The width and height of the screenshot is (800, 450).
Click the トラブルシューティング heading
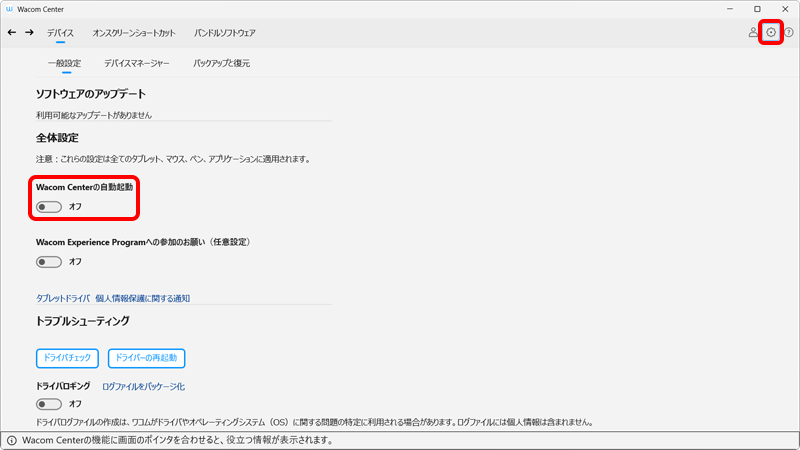(83, 321)
